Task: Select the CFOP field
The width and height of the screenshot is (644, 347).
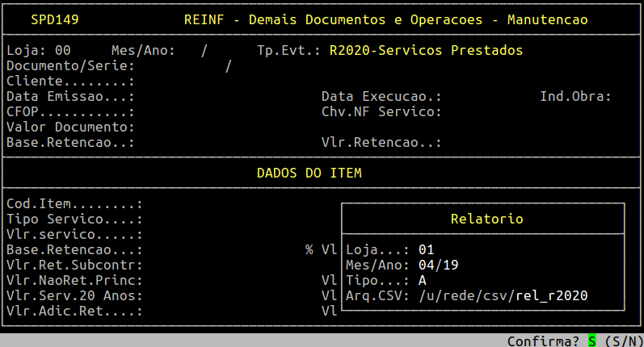Action: click(186, 112)
